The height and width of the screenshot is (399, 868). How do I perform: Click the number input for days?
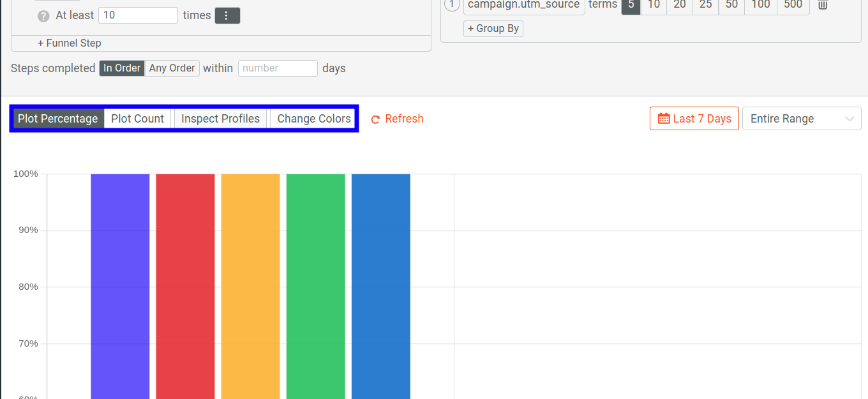coord(278,68)
